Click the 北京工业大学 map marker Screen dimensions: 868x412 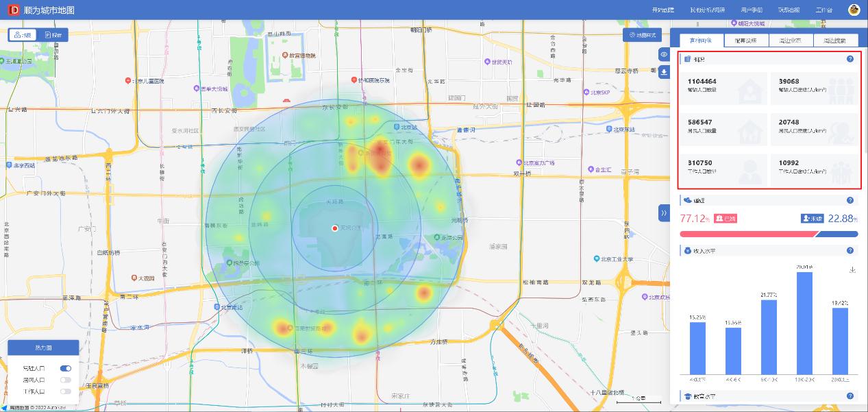(x=597, y=259)
